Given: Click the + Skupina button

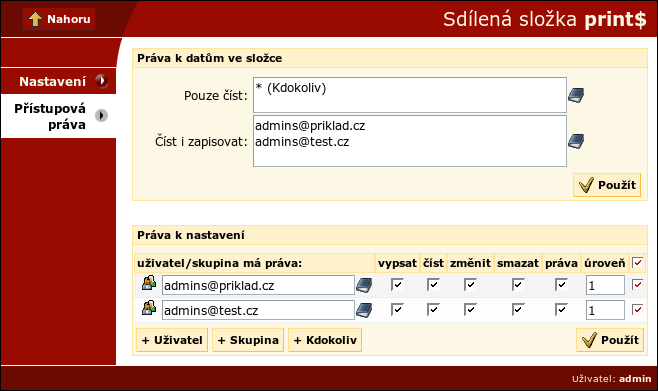Looking at the screenshot, I should tap(248, 340).
